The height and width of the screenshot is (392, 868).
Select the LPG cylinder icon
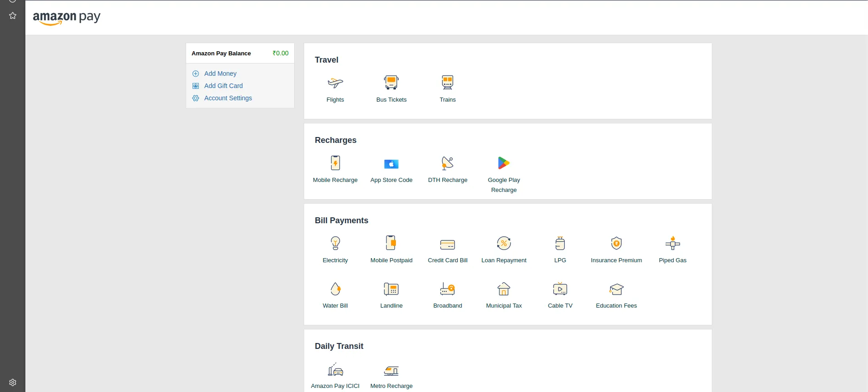(x=560, y=243)
